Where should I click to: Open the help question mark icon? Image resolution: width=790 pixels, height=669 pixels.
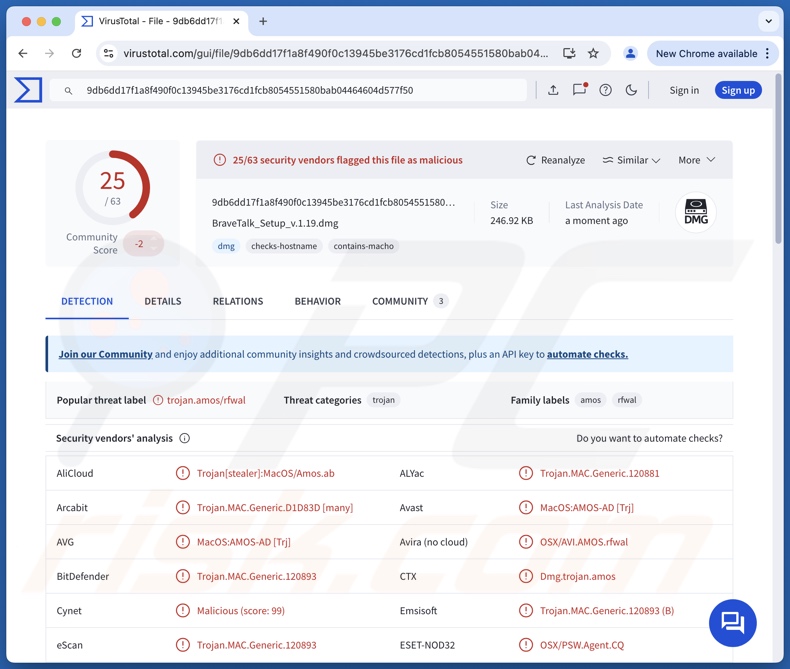(606, 90)
